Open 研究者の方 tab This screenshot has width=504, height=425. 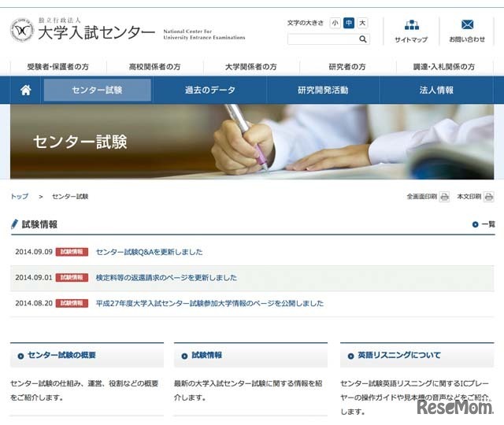[x=347, y=67]
